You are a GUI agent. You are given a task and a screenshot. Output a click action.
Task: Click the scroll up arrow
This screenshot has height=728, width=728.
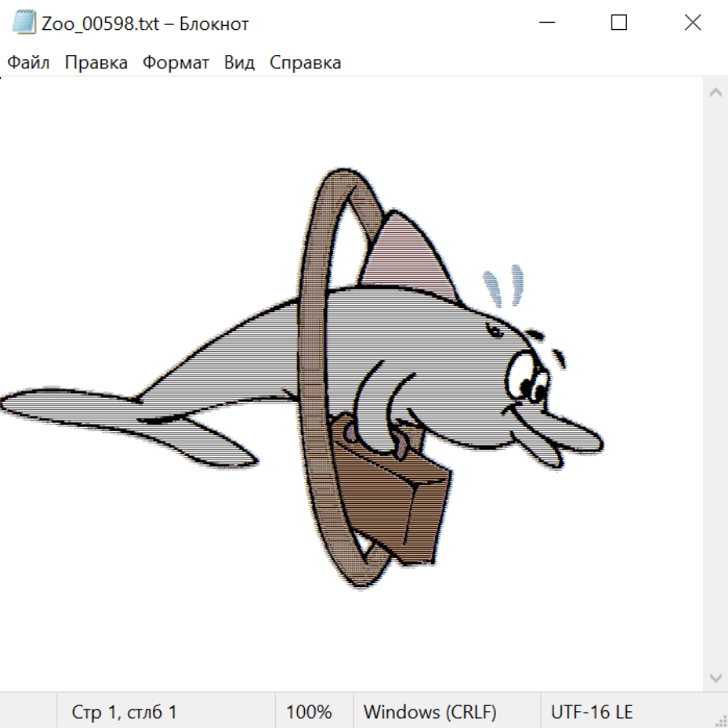coord(715,93)
